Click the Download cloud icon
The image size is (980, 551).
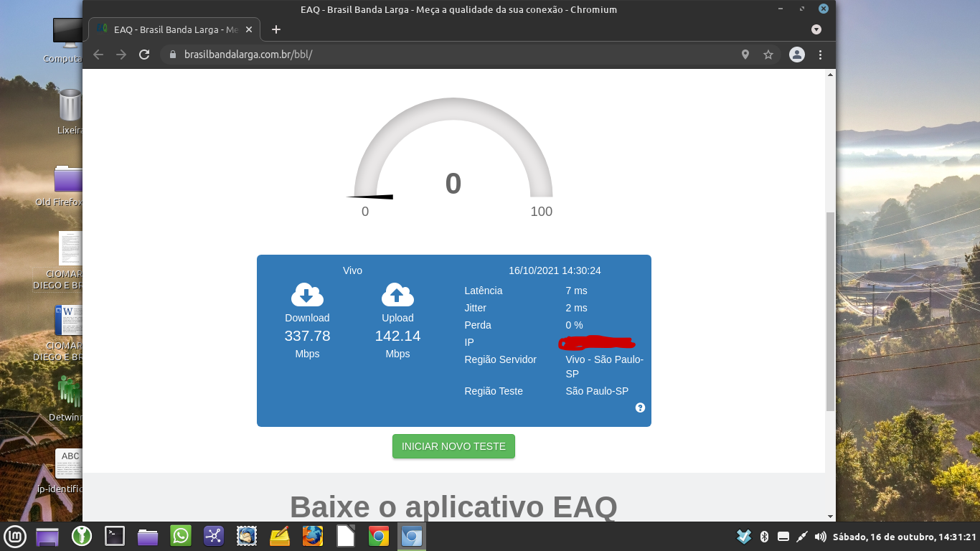pyautogui.click(x=307, y=295)
